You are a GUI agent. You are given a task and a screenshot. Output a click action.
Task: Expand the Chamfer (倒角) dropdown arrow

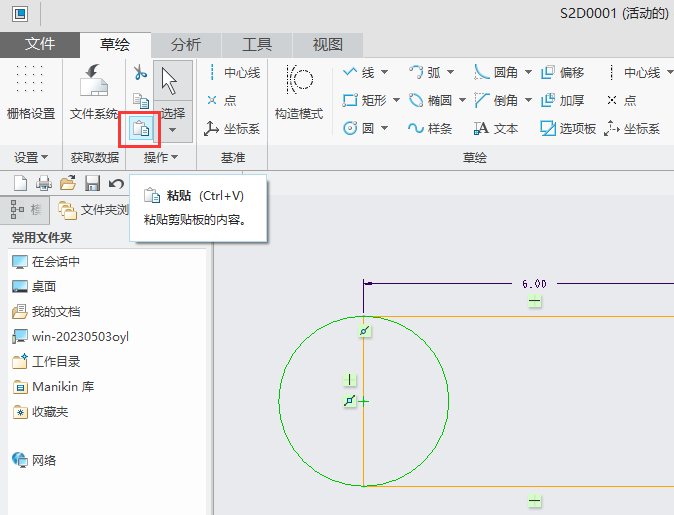tap(528, 100)
